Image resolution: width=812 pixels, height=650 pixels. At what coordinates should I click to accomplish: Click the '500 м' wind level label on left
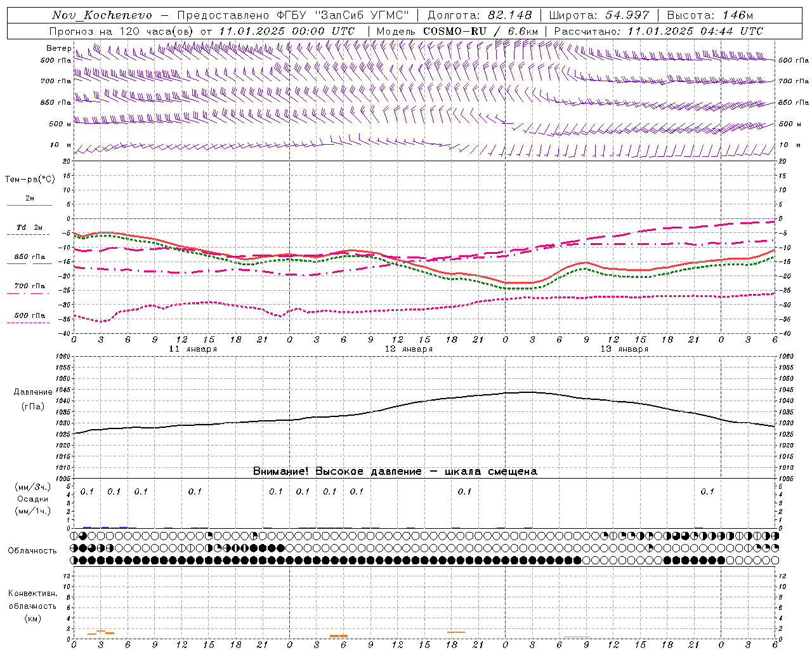coord(60,124)
